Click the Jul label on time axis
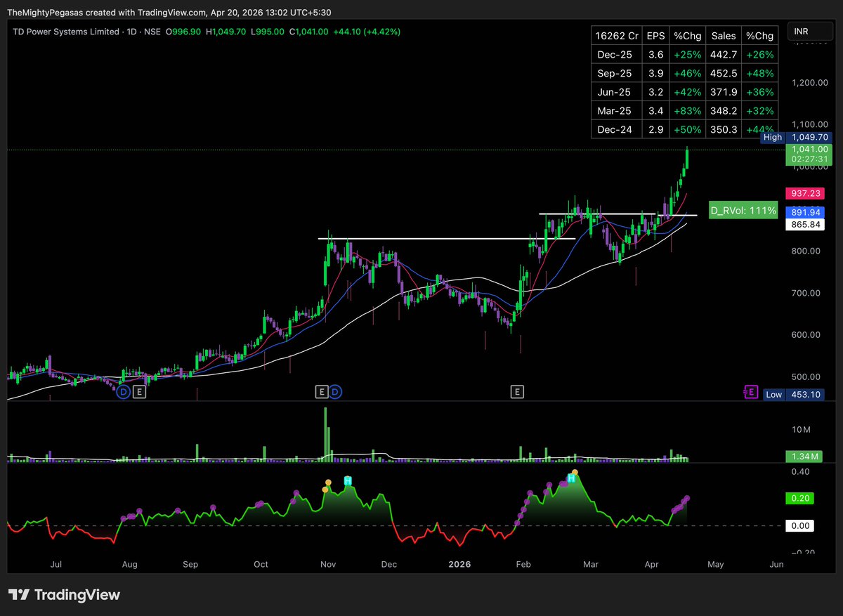 57,564
